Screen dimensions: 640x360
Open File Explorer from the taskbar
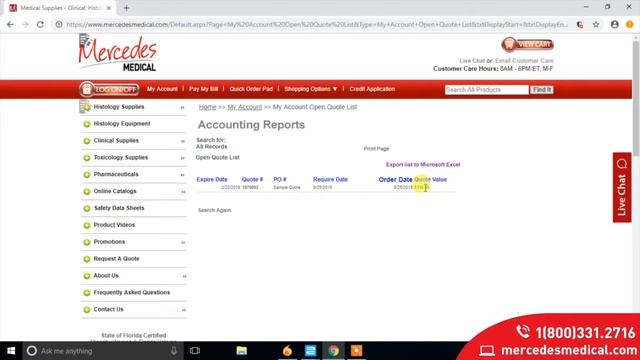[242, 351]
